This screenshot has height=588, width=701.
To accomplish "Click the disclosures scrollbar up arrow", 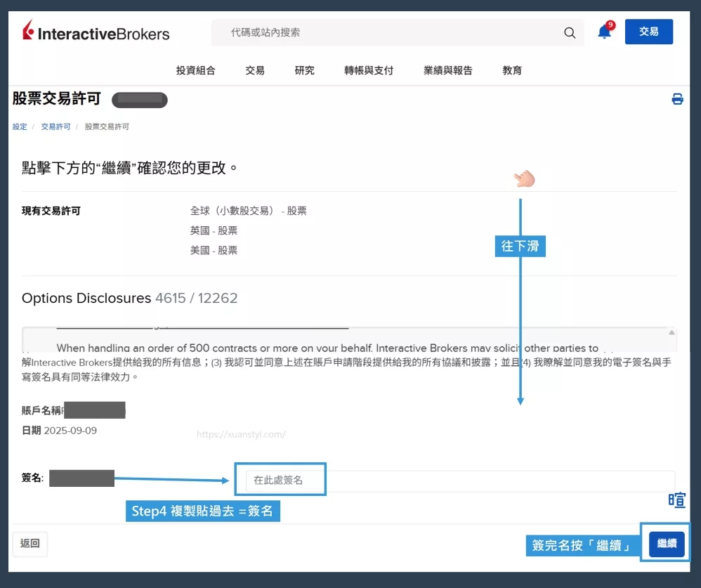I will 672,332.
